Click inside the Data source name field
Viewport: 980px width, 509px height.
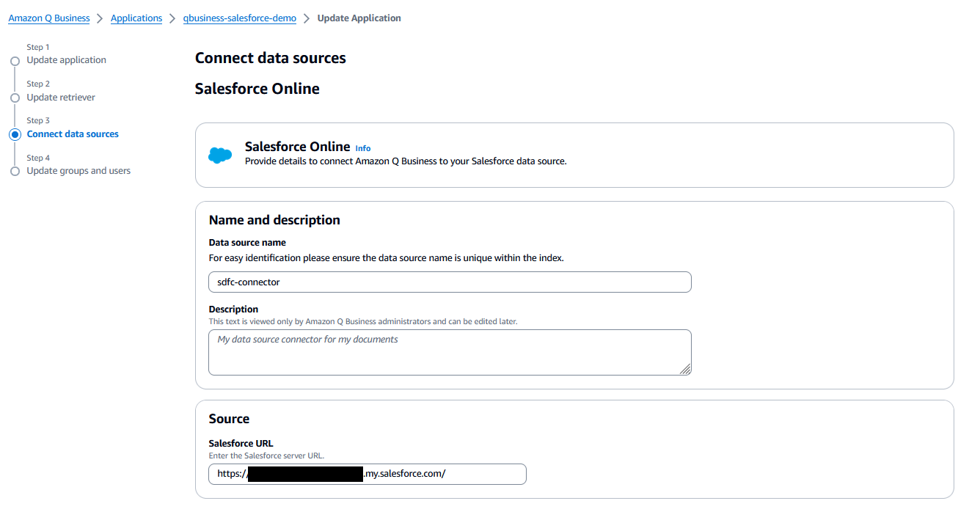pyautogui.click(x=450, y=282)
